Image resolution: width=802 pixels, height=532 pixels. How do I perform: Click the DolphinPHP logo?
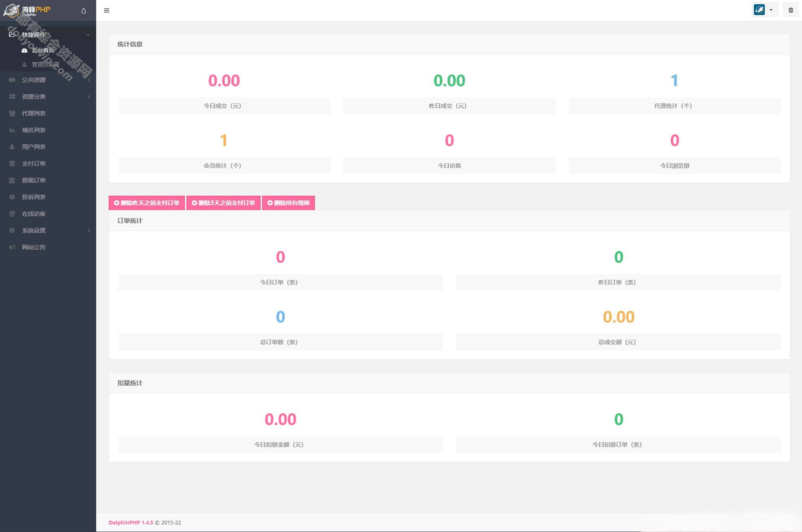(x=27, y=10)
